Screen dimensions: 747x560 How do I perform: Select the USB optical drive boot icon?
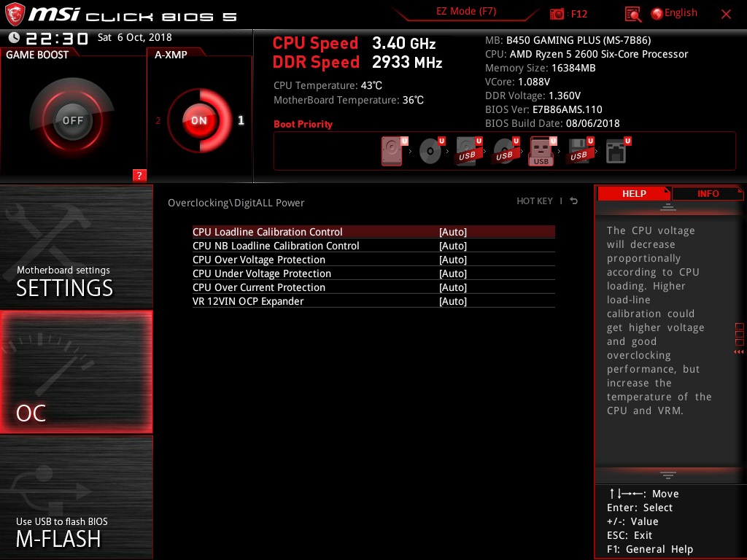[x=506, y=151]
